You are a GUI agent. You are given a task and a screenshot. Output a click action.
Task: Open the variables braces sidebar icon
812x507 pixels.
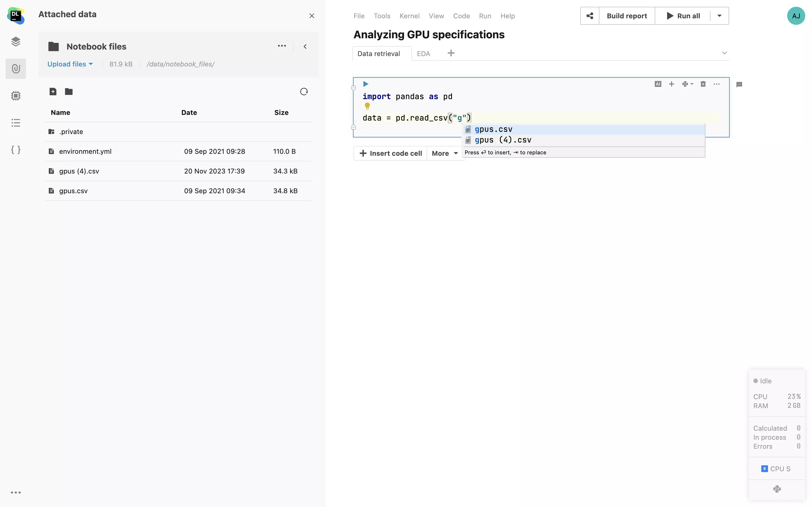[x=16, y=150]
